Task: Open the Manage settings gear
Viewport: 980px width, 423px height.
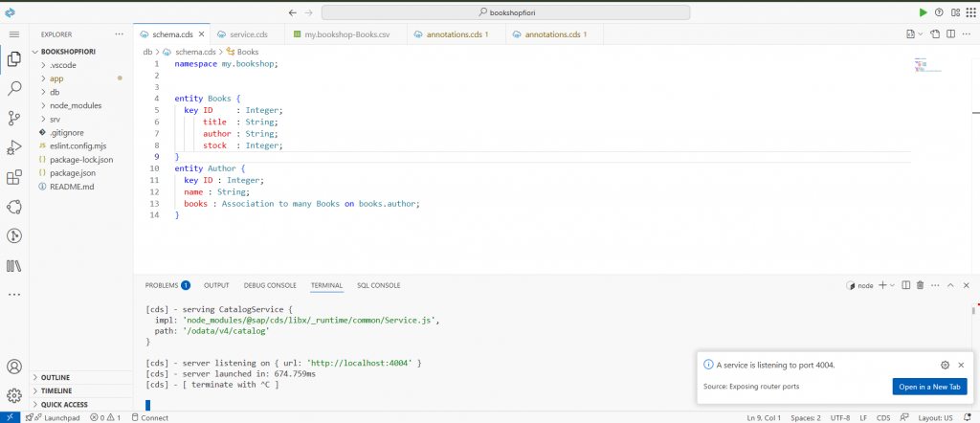Action: pyautogui.click(x=13, y=395)
